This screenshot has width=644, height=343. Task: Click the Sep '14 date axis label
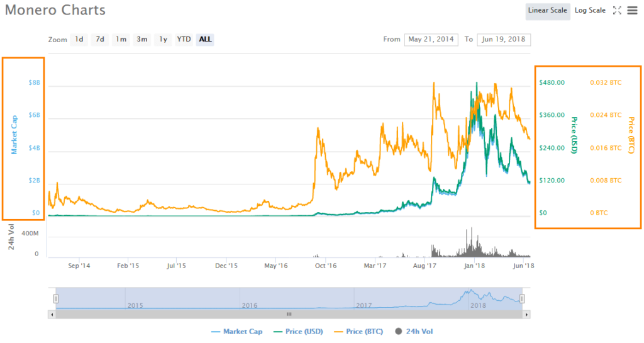coord(79,266)
